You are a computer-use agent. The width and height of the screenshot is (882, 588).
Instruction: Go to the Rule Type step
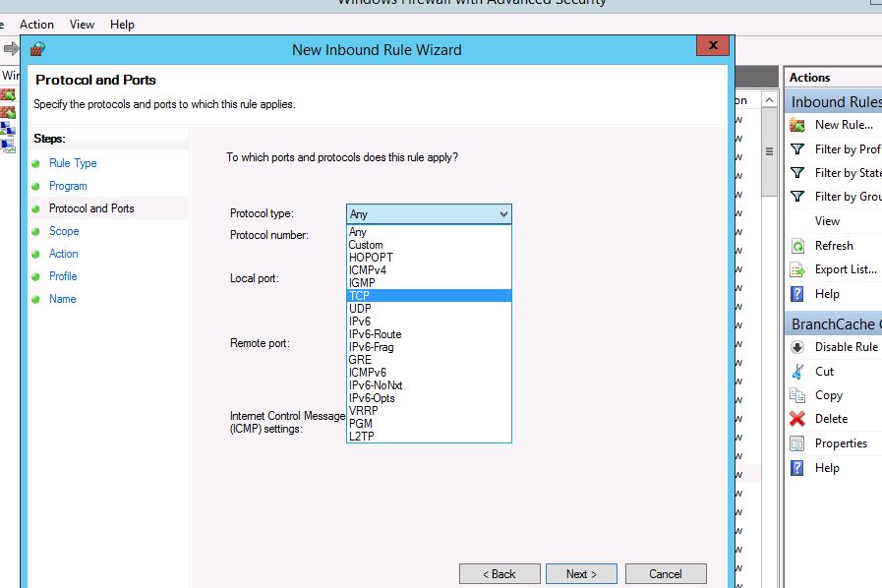pyautogui.click(x=73, y=163)
